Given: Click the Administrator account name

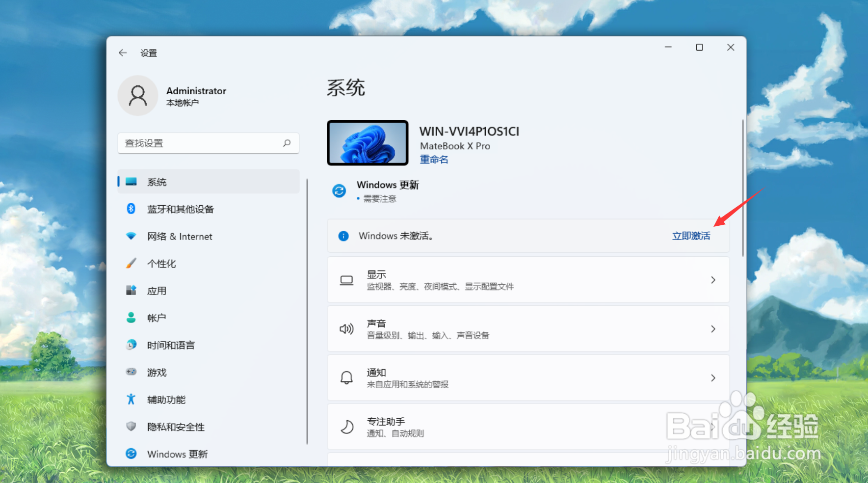Looking at the screenshot, I should point(196,91).
